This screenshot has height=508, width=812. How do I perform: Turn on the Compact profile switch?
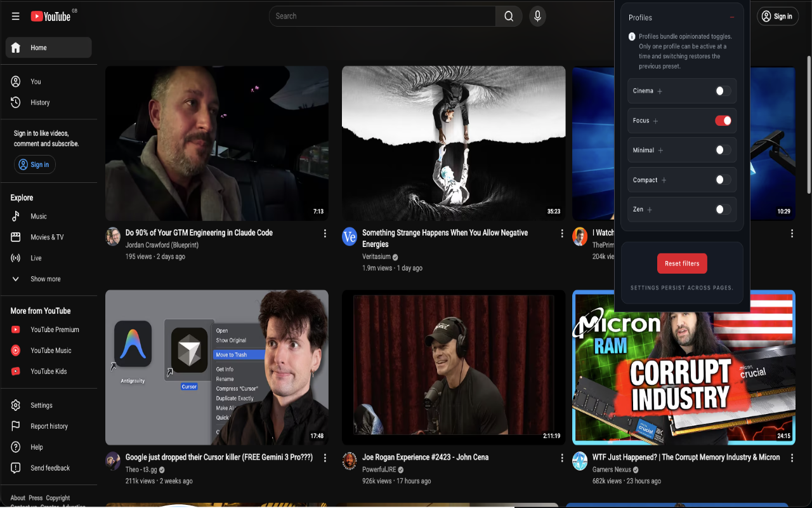[x=723, y=180]
